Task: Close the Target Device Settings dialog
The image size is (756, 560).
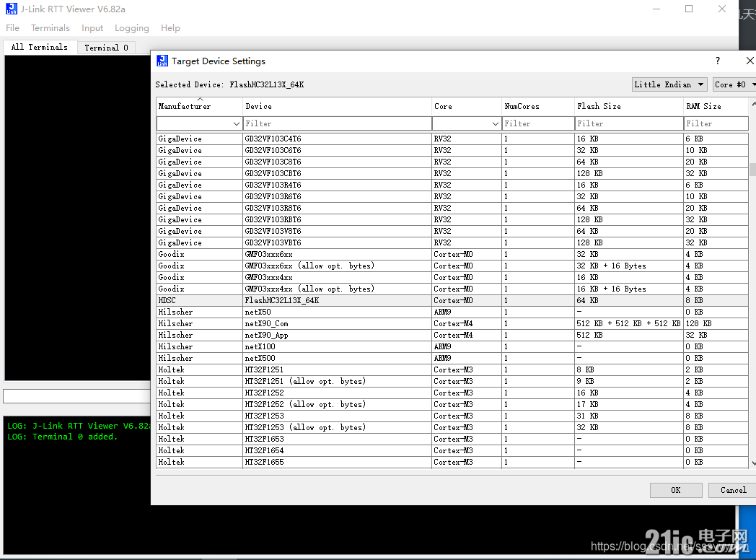Action: tap(750, 61)
